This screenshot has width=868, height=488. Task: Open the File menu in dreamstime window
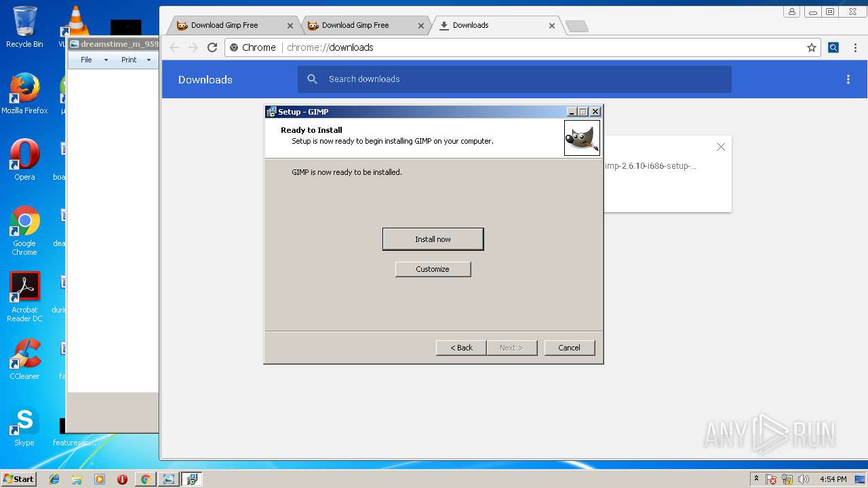[86, 60]
